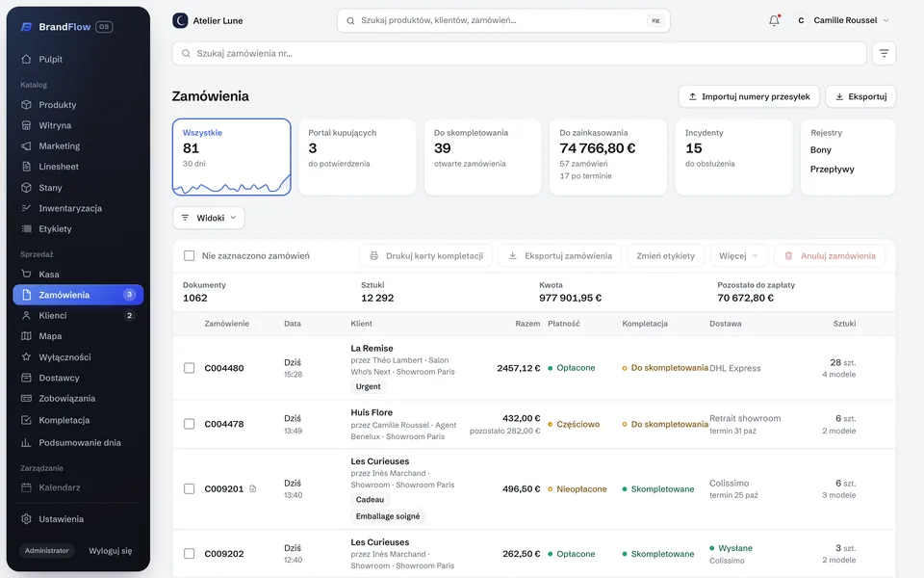Click the Etykiety barcode icon
Image resolution: width=924 pixels, height=578 pixels.
click(26, 229)
